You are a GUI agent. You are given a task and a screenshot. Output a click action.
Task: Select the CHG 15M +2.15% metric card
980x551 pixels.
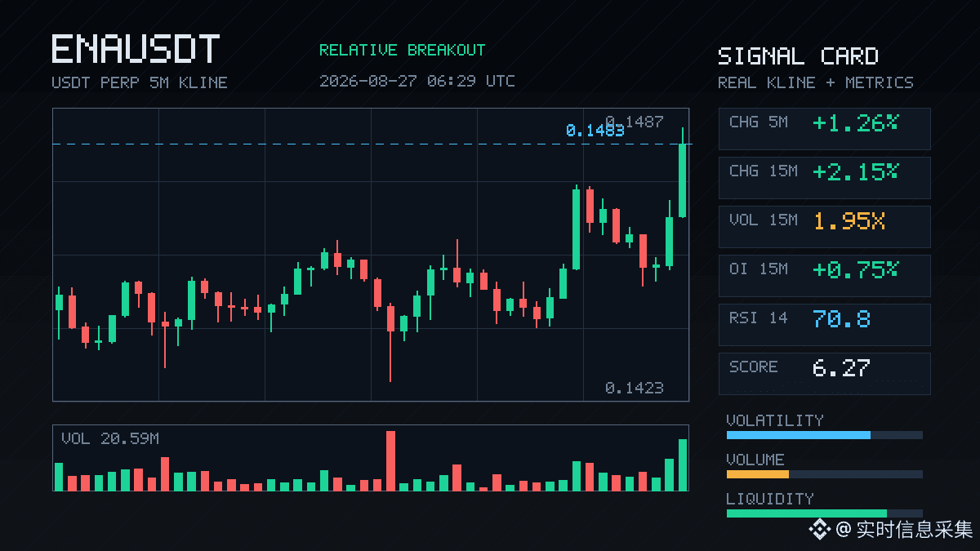pyautogui.click(x=824, y=178)
